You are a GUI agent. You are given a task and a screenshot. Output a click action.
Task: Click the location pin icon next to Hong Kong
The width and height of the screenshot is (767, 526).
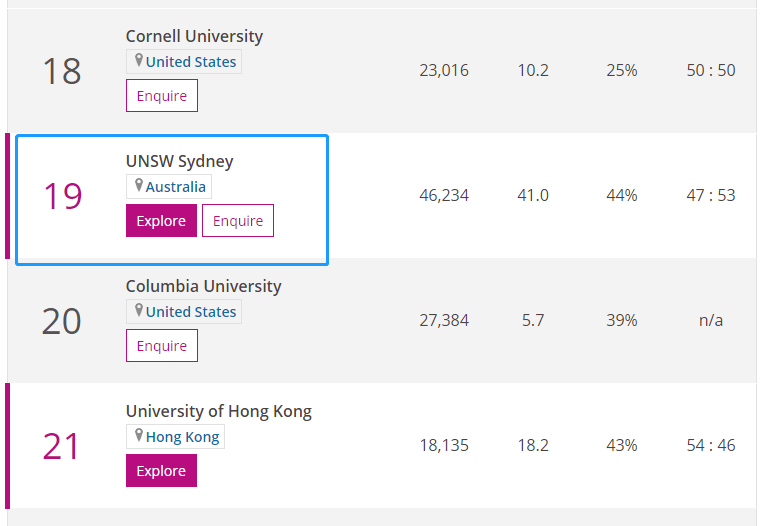139,436
